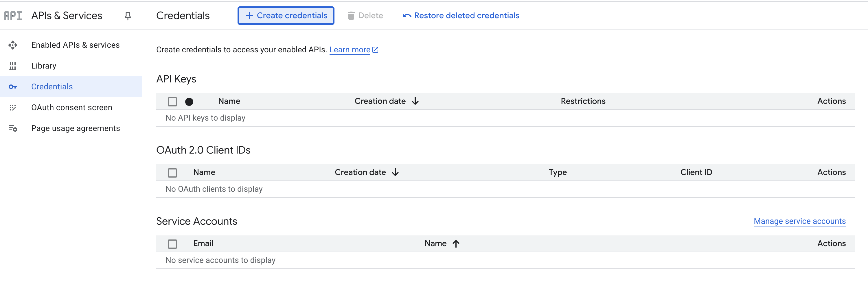Screen dimensions: 868x284
Task: Click OAuth Creation date header text
Action: 360,172
